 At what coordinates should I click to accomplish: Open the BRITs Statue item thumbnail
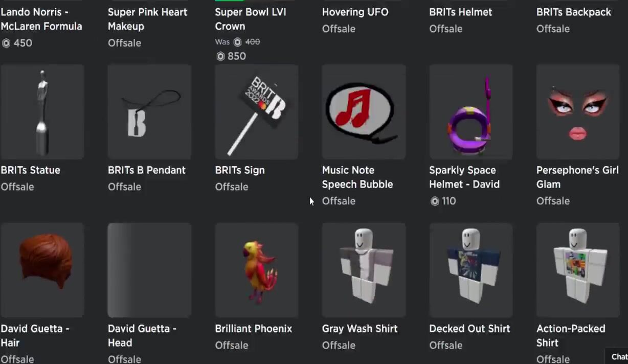tap(42, 112)
